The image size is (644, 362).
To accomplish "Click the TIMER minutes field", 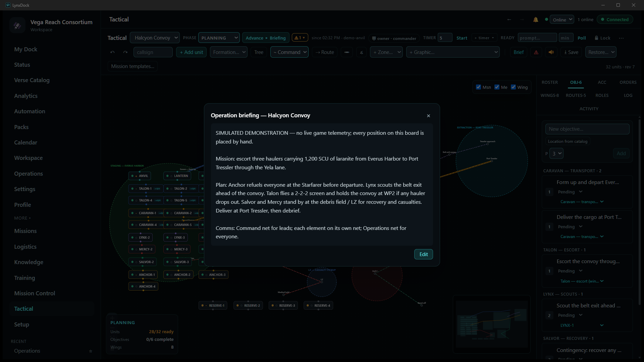I will [x=445, y=38].
